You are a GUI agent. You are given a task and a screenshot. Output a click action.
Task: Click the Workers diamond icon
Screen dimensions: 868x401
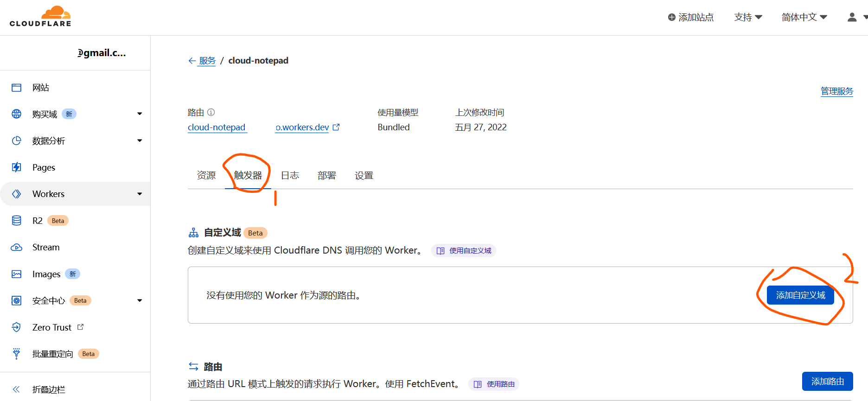(17, 194)
